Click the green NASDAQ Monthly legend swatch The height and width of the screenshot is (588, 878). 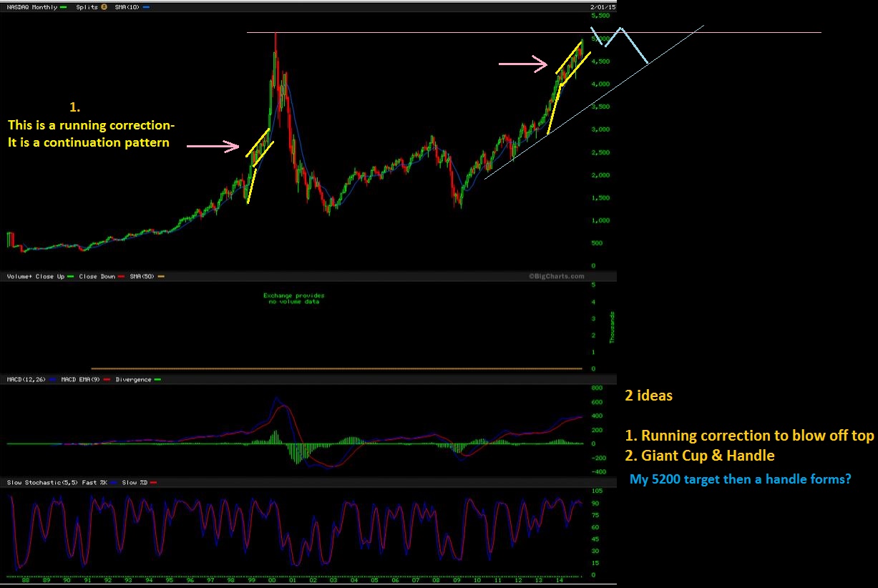62,7
